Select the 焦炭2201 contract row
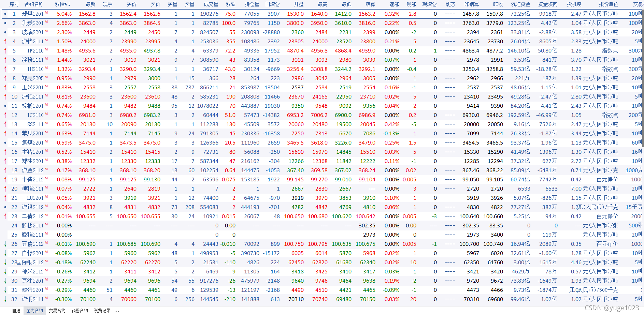The image size is (644, 315). pyautogui.click(x=322, y=23)
